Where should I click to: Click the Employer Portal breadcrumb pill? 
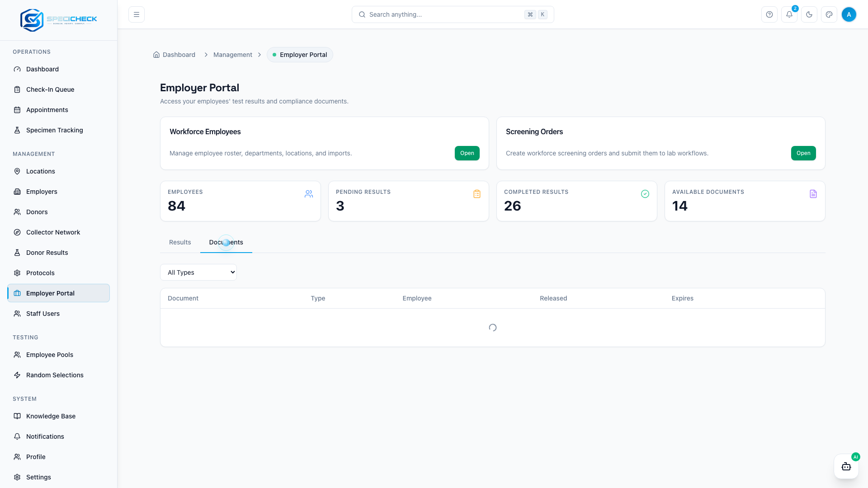tap(300, 55)
